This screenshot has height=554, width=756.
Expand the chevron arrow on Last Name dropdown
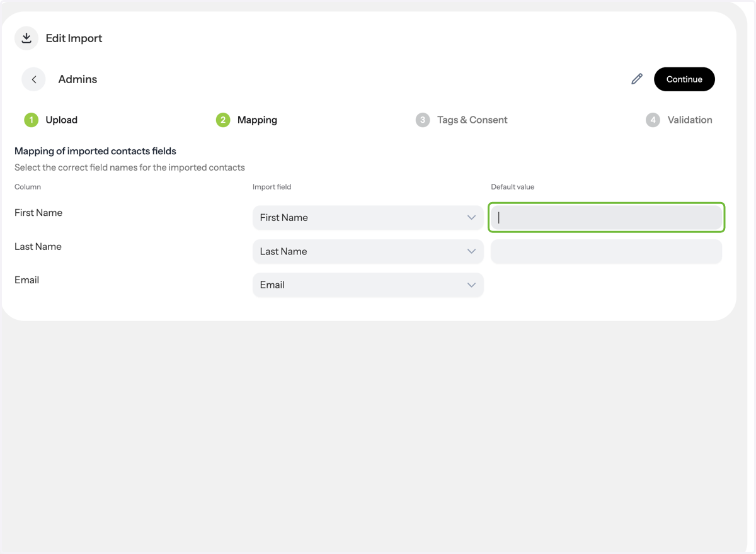[x=471, y=251]
